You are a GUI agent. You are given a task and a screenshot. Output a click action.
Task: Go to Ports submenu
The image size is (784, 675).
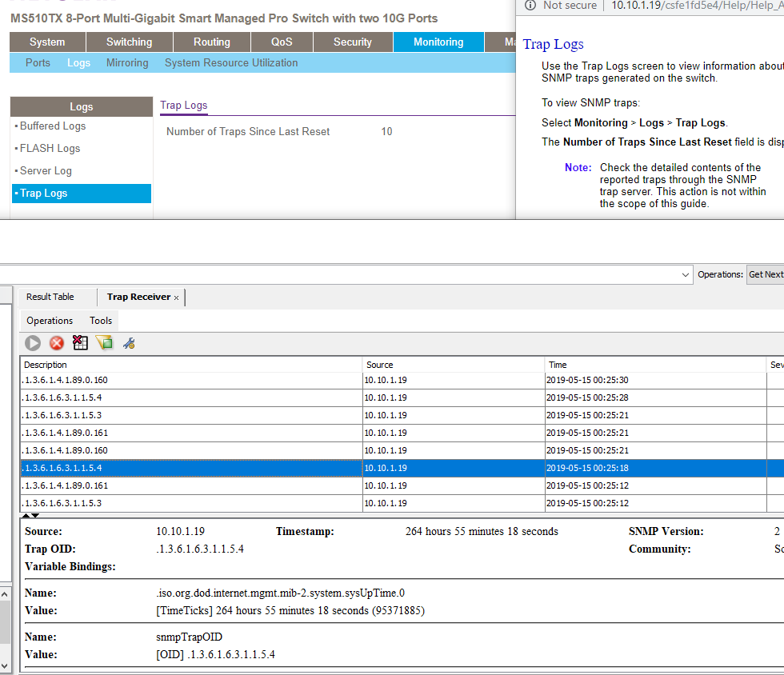(38, 63)
